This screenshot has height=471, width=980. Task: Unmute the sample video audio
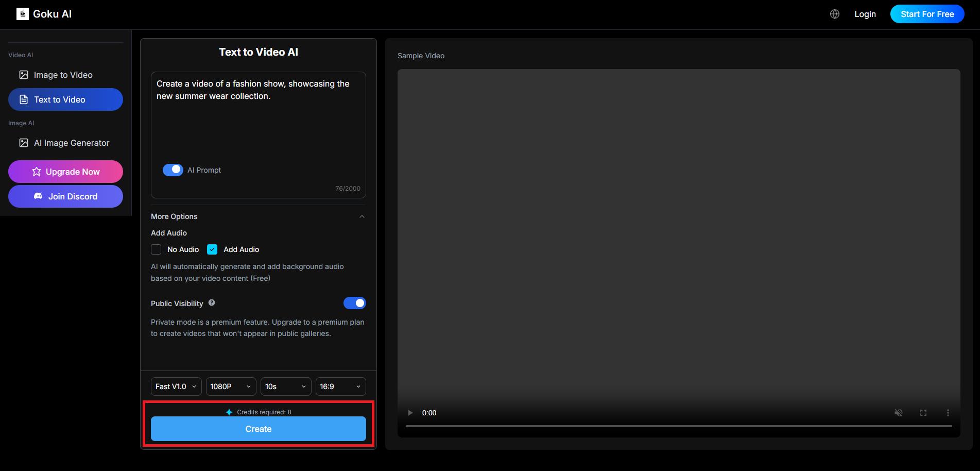tap(899, 413)
